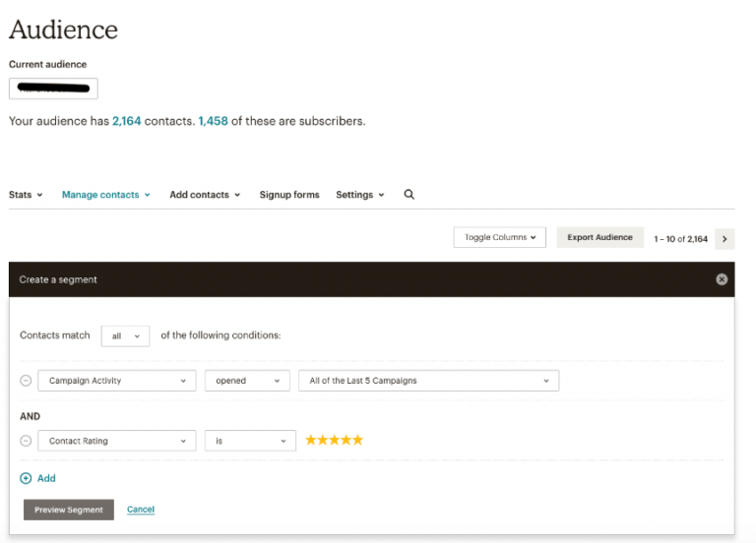Expand All of the Last 5 Campaigns dropdown
Image resolution: width=756 pixels, height=543 pixels.
tap(428, 381)
